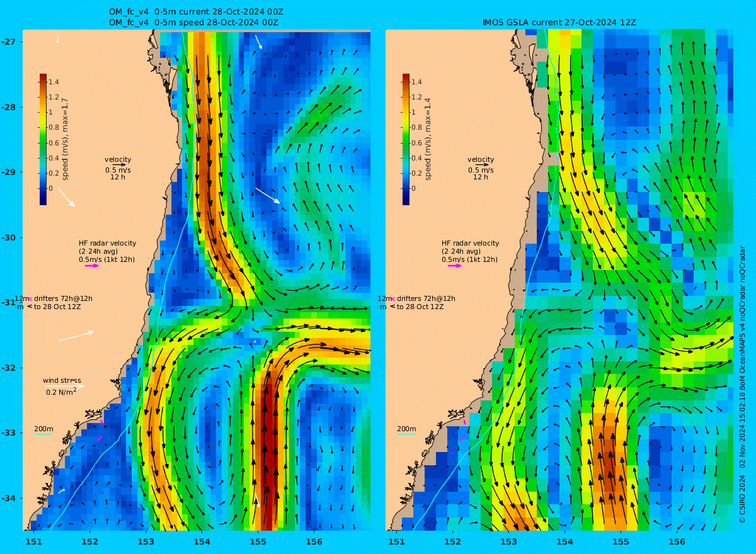Image resolution: width=756 pixels, height=554 pixels.
Task: Click the '0' tick on IMOS GSLA colorbar
Action: click(x=413, y=188)
